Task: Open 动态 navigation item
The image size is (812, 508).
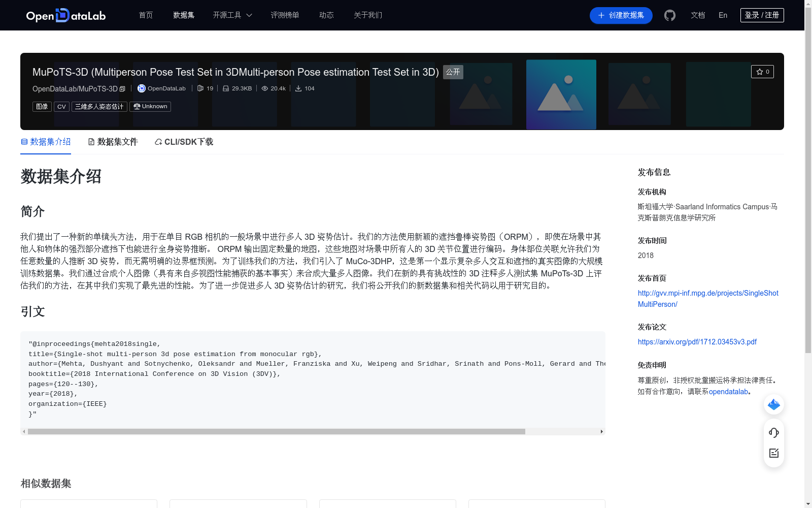Action: 326,15
